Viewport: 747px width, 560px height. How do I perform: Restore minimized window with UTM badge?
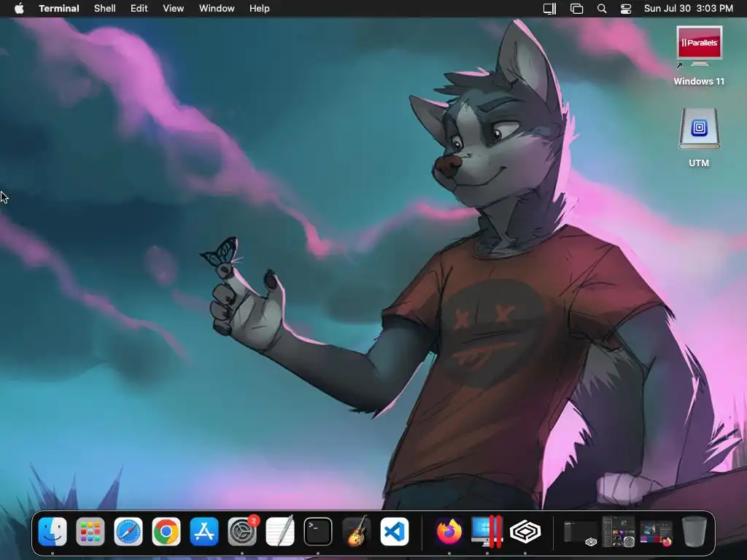[581, 532]
